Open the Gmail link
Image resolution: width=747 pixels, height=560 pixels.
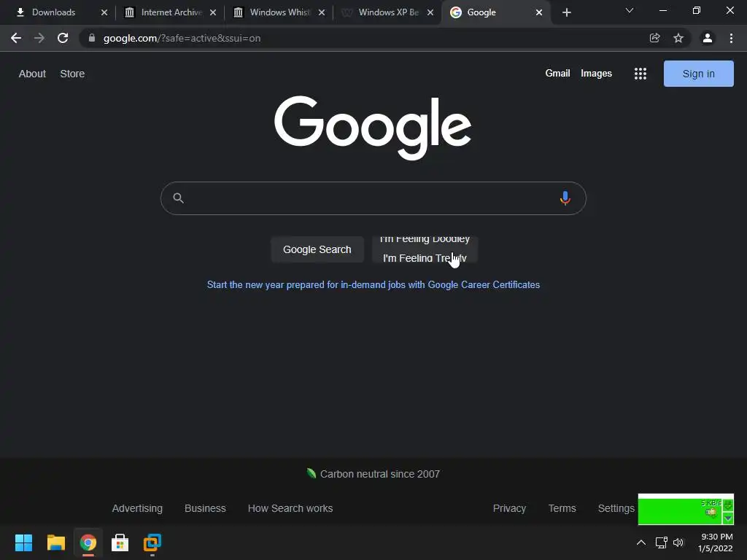pos(557,74)
